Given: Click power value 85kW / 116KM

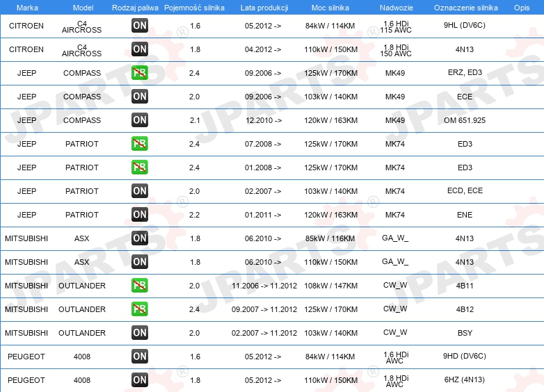Looking at the screenshot, I should pyautogui.click(x=330, y=238).
